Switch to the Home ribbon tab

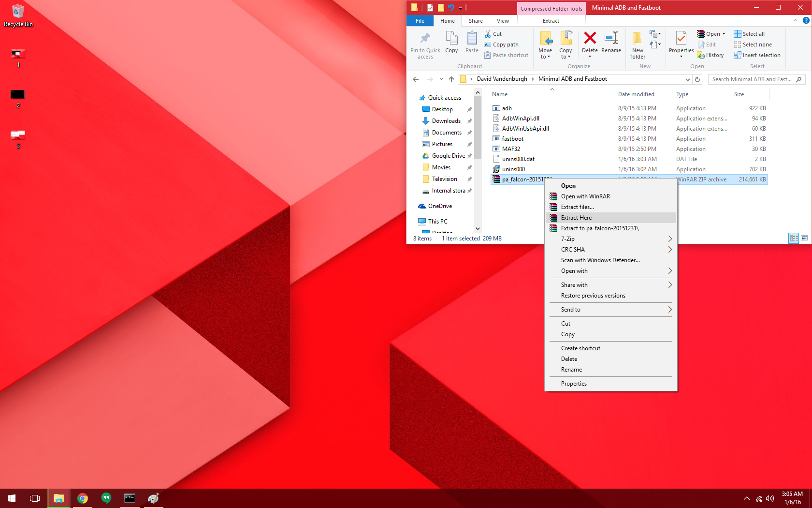tap(448, 21)
